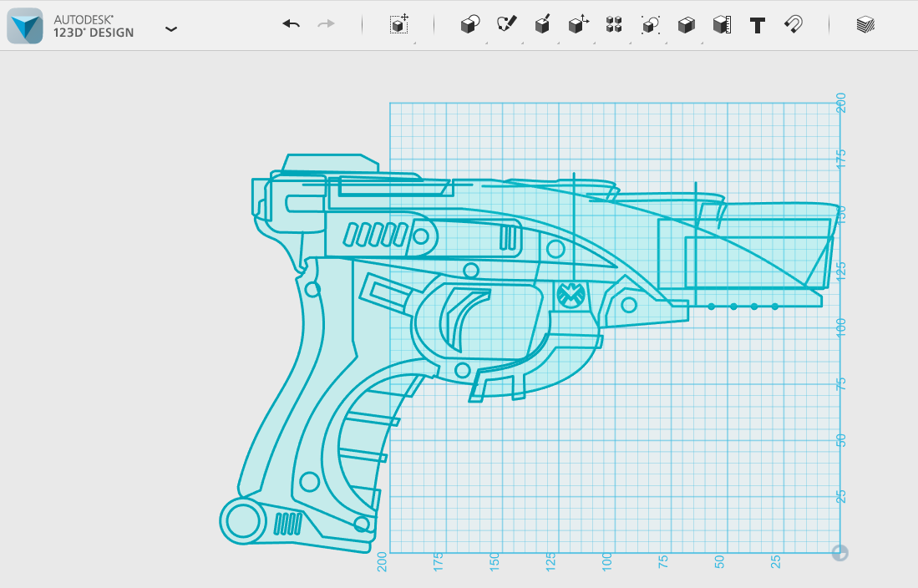
Task: Open the Grouping tool icon
Action: coord(650,25)
